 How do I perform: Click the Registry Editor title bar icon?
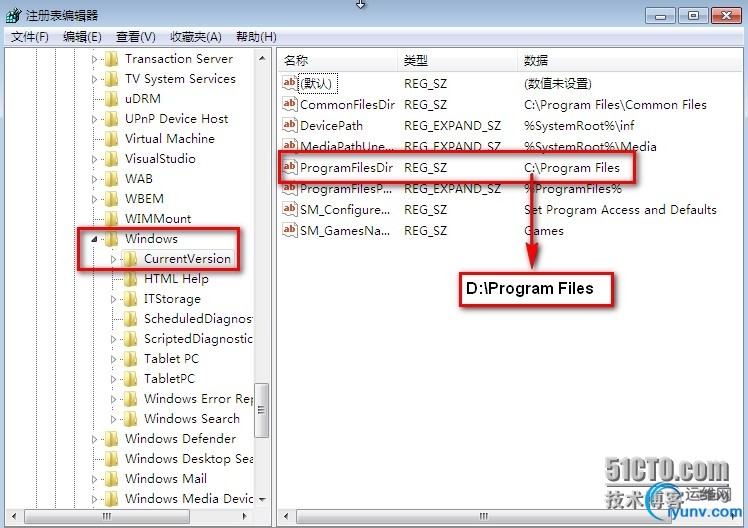click(x=13, y=15)
